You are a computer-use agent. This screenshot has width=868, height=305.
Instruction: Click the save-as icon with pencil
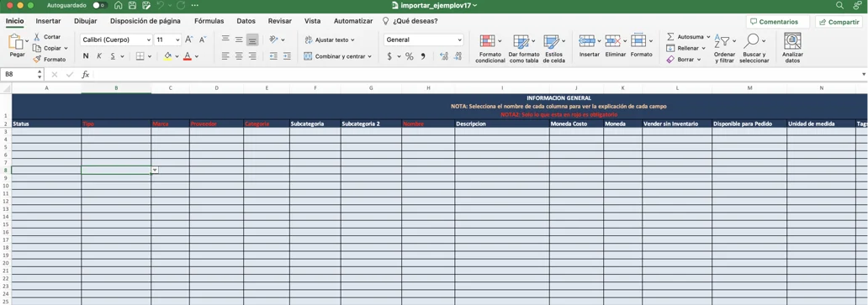point(146,5)
